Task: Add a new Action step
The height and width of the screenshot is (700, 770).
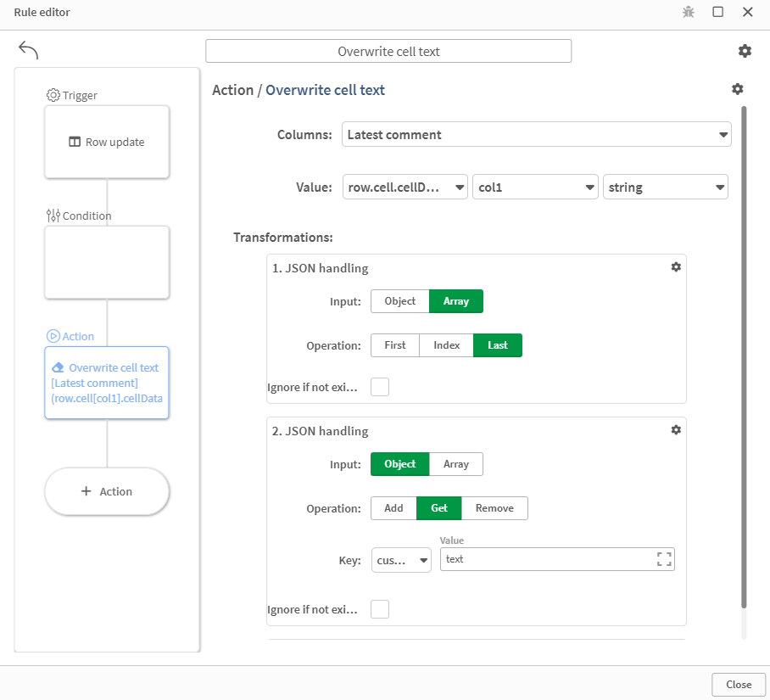Action: pyautogui.click(x=107, y=491)
